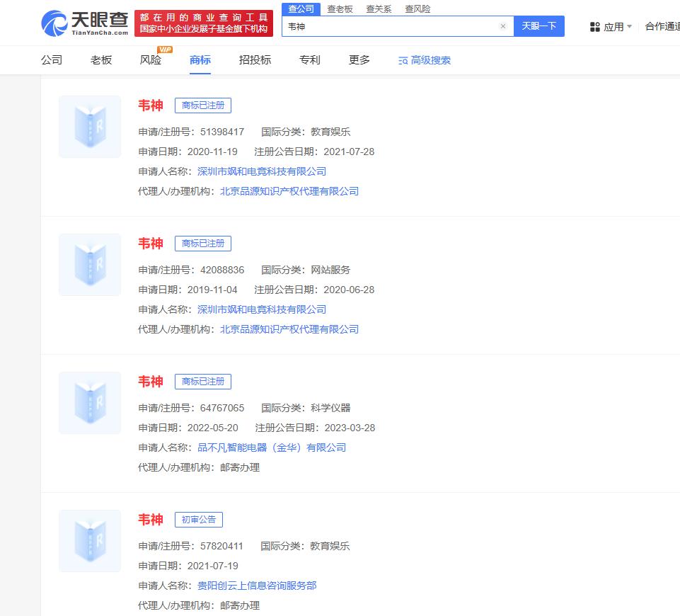Go to the 专利 category tab
680x616 pixels.
(310, 60)
